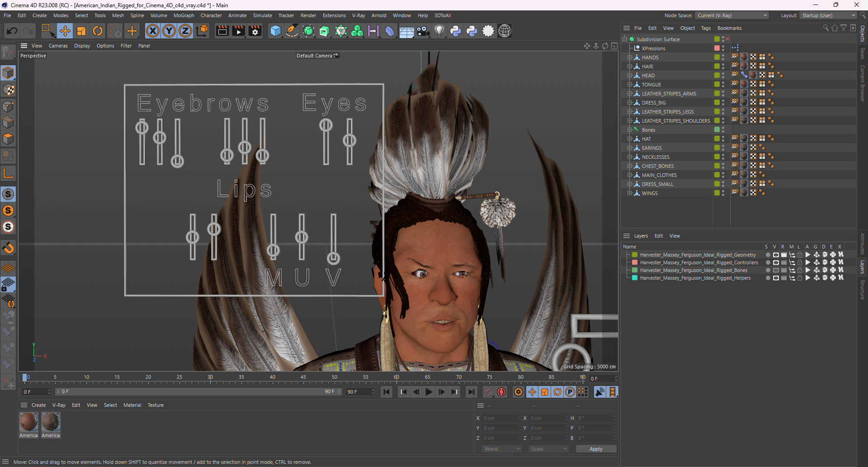Select the Rotate tool in toolbar

point(98,31)
